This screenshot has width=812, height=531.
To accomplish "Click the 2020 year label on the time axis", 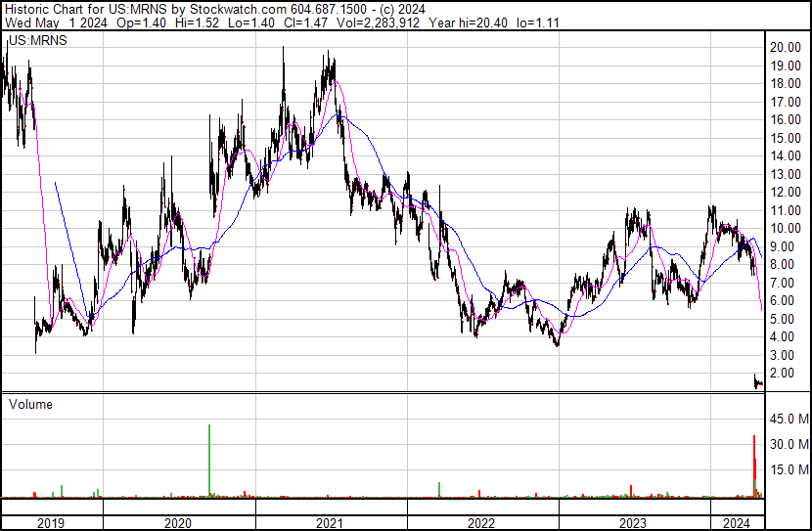I will point(178,523).
